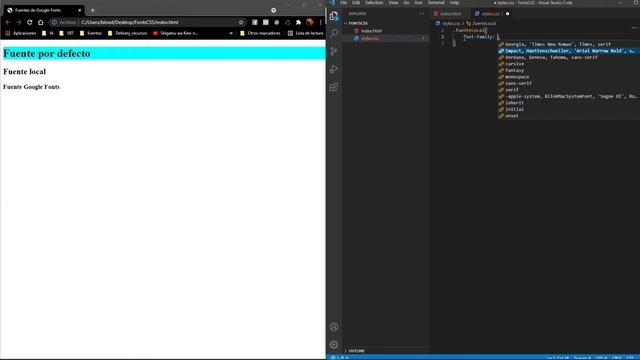Click the Chrome media control circle icon
The height and width of the screenshot is (360, 640).
(x=273, y=10)
